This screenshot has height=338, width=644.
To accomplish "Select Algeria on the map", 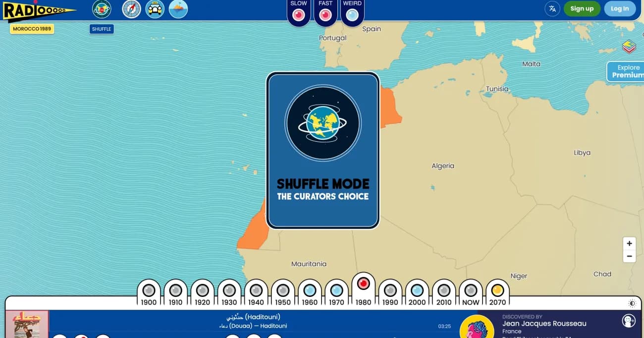I will (442, 166).
